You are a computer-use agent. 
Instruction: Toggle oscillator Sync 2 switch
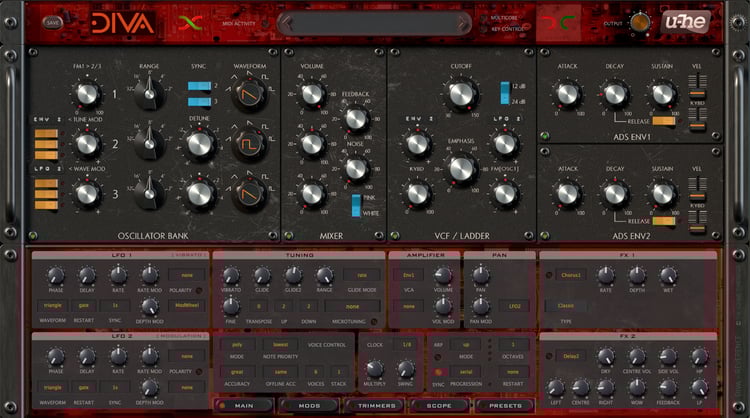click(199, 86)
